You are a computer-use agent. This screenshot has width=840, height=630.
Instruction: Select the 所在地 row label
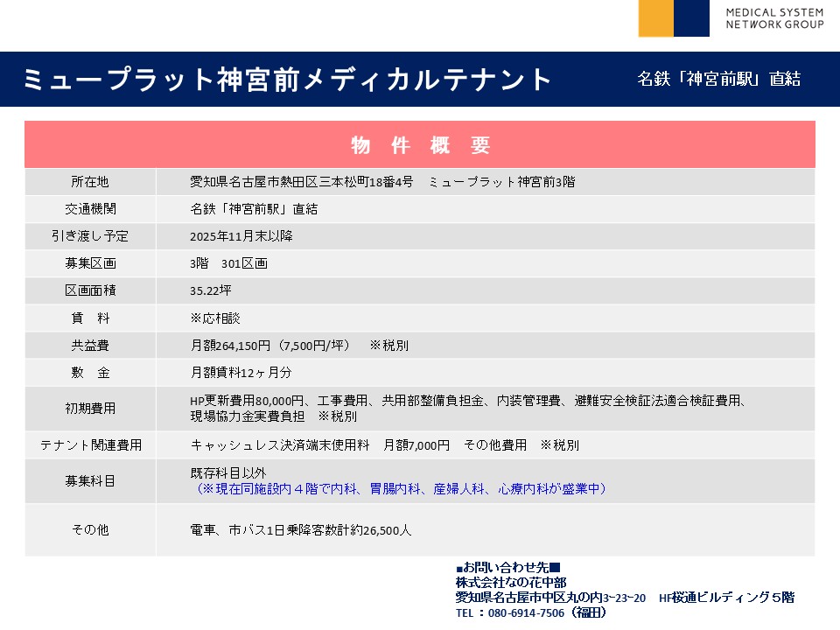90,182
